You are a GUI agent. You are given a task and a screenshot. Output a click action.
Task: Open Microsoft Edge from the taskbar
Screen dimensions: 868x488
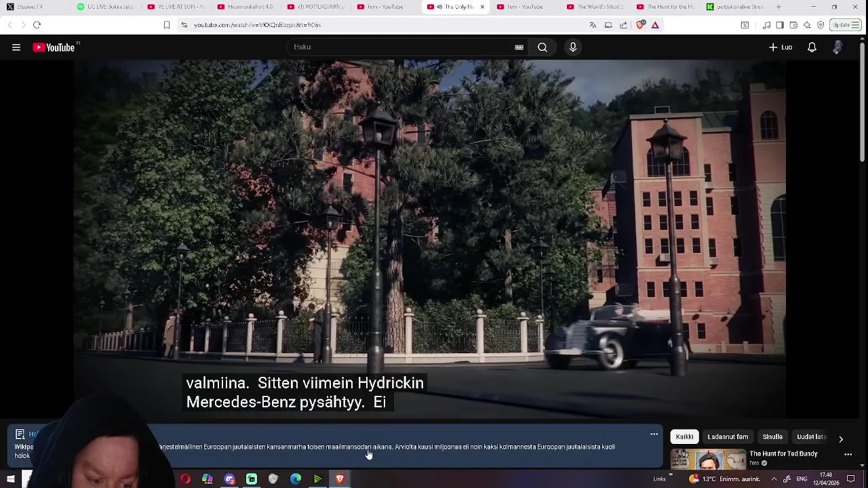[x=296, y=479]
